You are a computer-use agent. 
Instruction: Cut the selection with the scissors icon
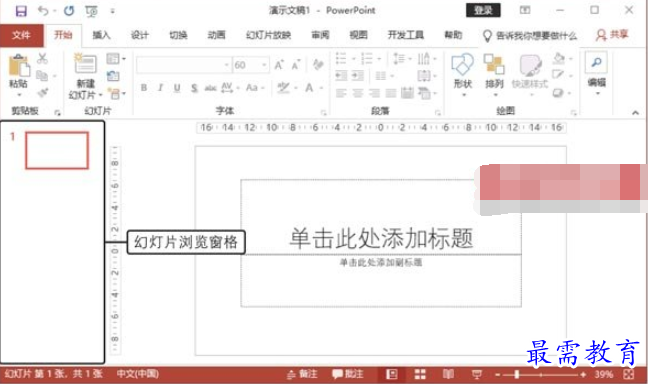click(x=42, y=58)
